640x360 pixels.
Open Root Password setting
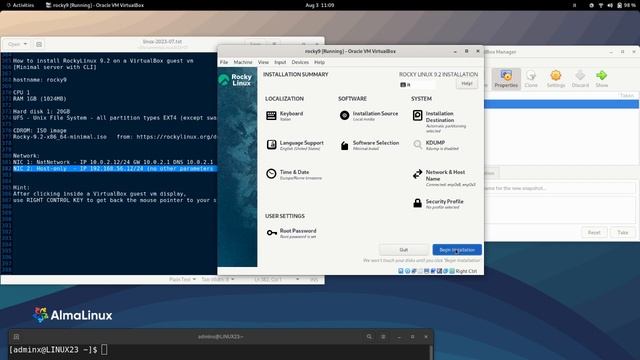(291, 233)
